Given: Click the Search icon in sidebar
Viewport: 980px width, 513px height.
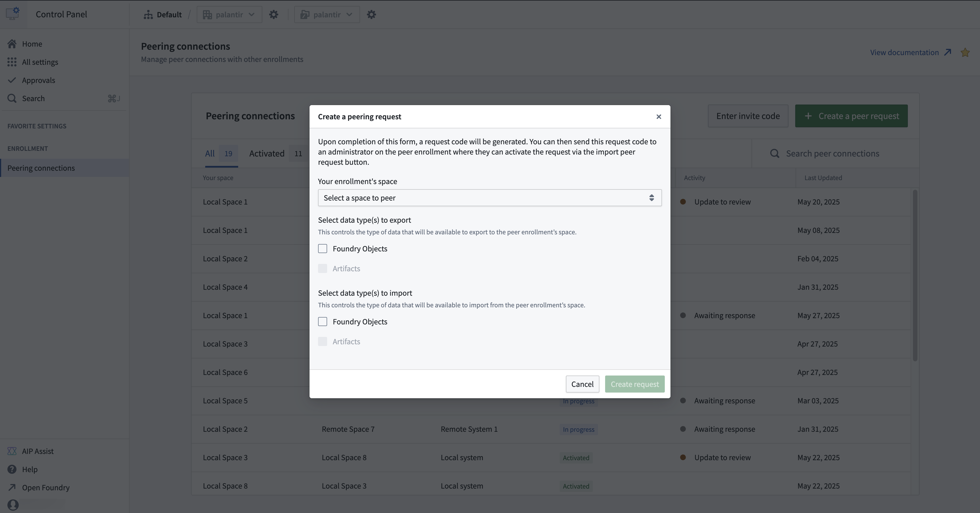Looking at the screenshot, I should point(12,98).
